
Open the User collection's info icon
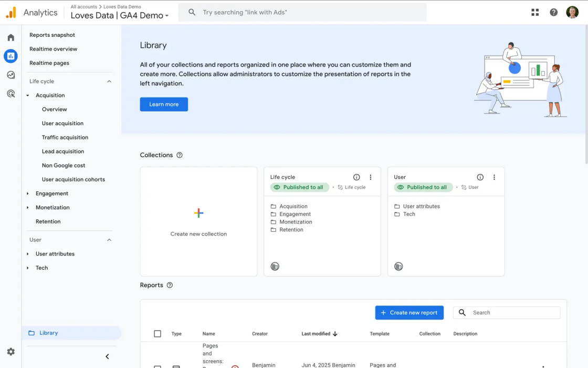(480, 177)
